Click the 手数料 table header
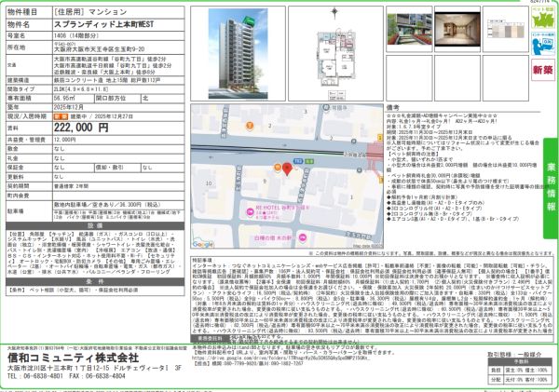 pyautogui.click(x=521, y=362)
